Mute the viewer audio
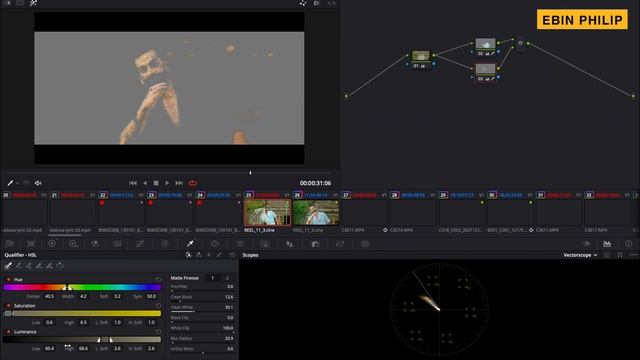 point(38,183)
